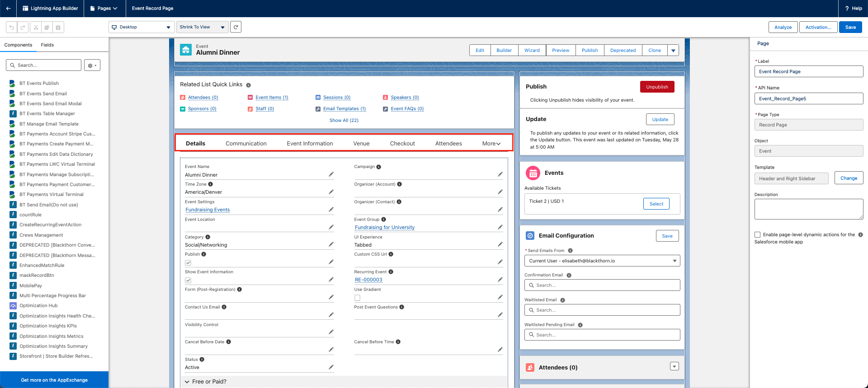Open component list settings gear
The image size is (868, 388).
click(x=92, y=65)
